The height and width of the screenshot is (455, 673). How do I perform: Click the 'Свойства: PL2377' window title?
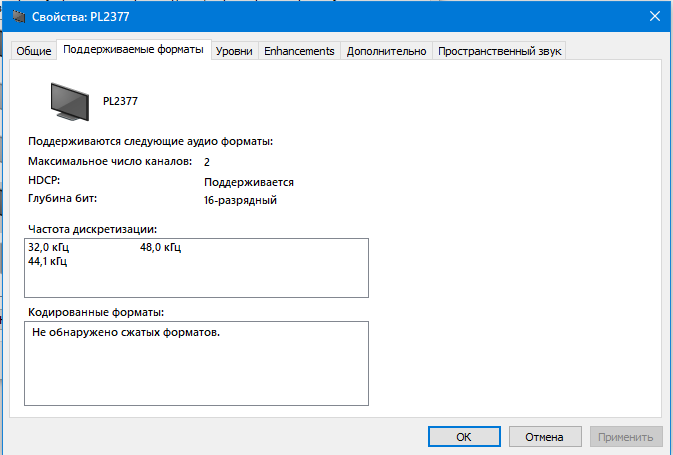(x=82, y=16)
